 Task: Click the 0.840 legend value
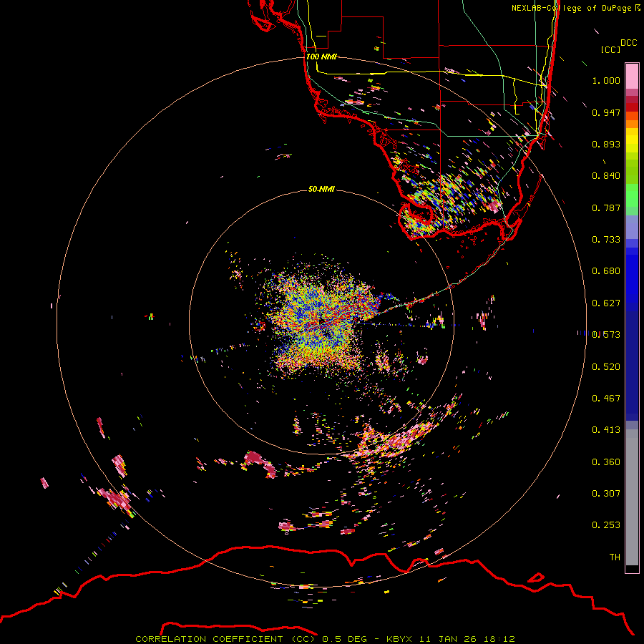(606, 176)
